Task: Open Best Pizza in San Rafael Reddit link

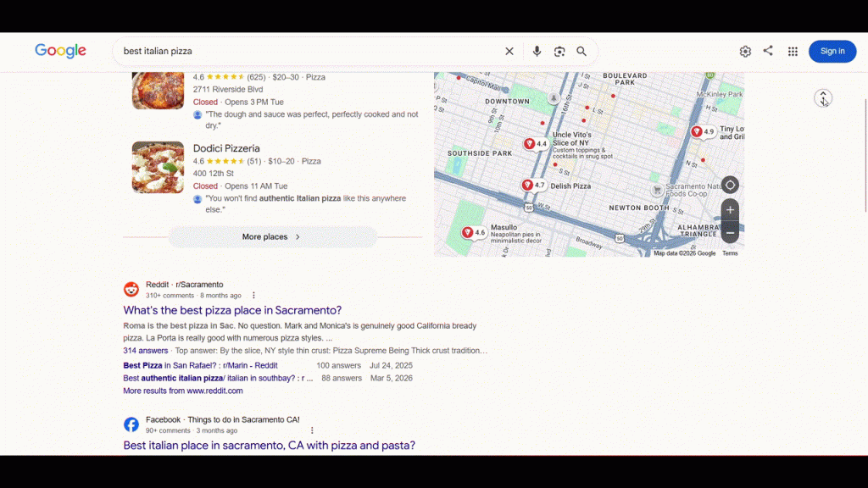Action: coord(200,366)
